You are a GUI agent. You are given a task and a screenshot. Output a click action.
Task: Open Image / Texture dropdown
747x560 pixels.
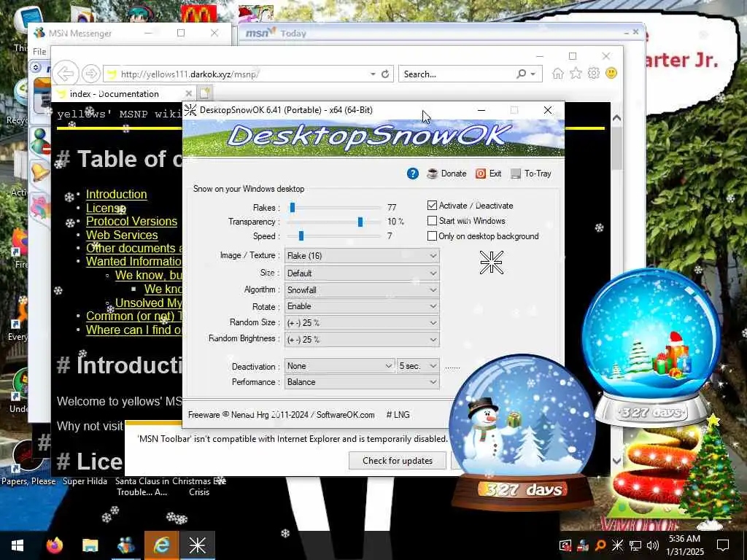click(362, 256)
